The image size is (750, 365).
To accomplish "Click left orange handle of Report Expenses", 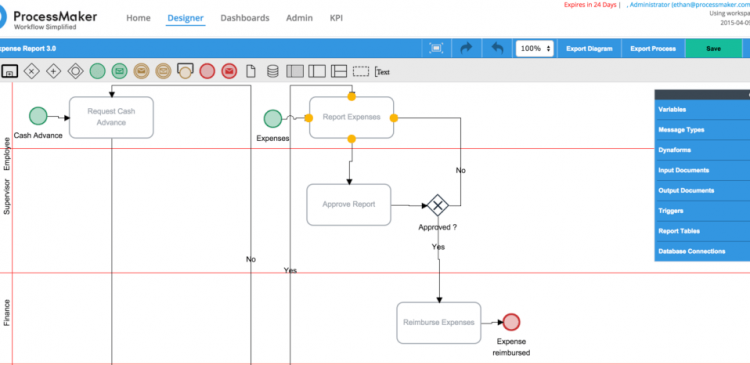I will [x=309, y=118].
